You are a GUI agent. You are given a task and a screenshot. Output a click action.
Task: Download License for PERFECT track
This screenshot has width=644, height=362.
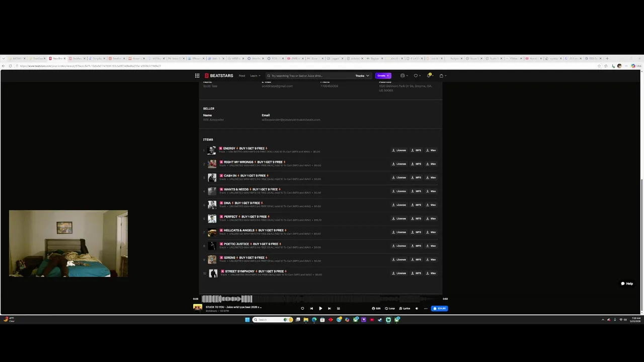(399, 218)
